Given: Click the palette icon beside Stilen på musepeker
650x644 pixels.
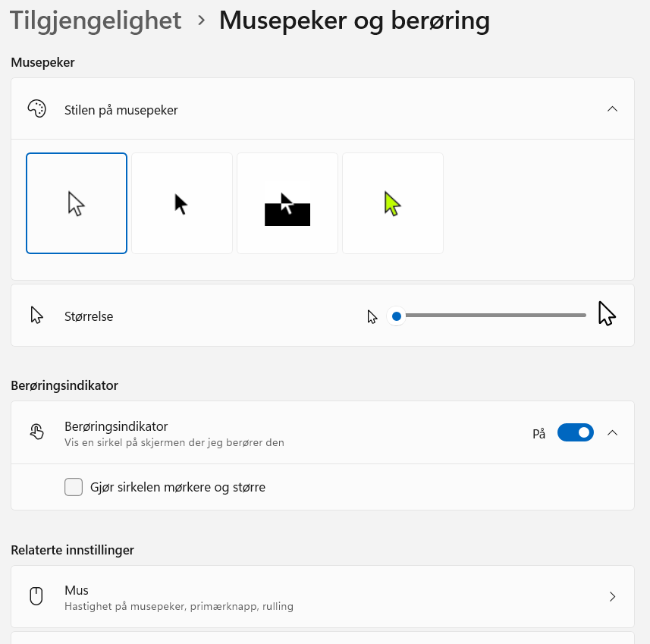Looking at the screenshot, I should click(36, 109).
